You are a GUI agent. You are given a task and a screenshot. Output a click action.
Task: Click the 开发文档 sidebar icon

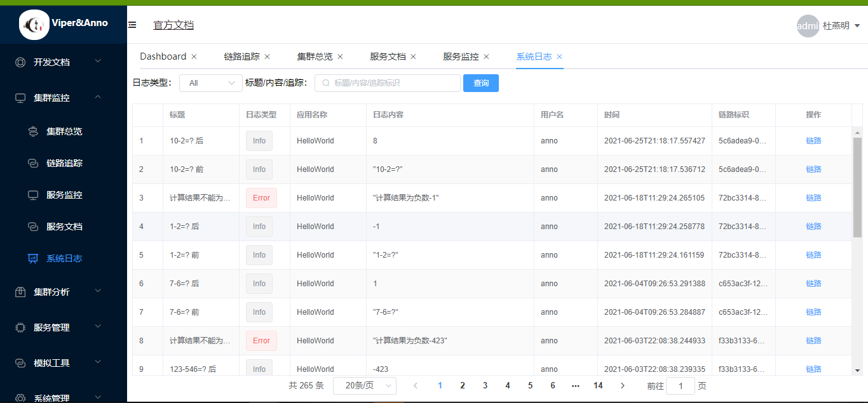pos(20,62)
